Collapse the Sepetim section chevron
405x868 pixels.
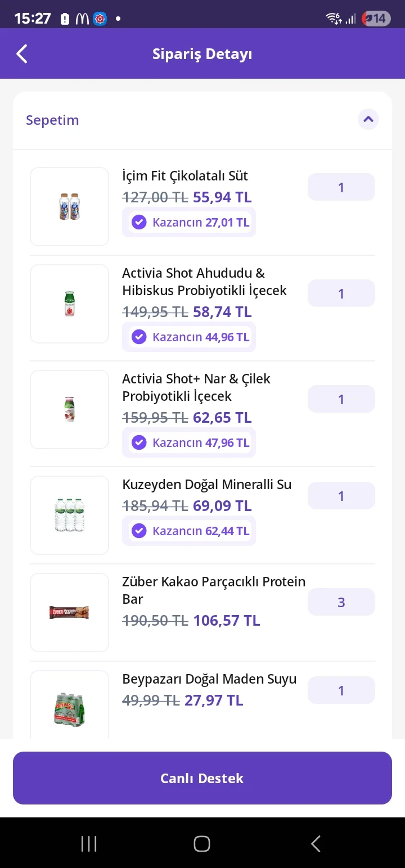[368, 119]
